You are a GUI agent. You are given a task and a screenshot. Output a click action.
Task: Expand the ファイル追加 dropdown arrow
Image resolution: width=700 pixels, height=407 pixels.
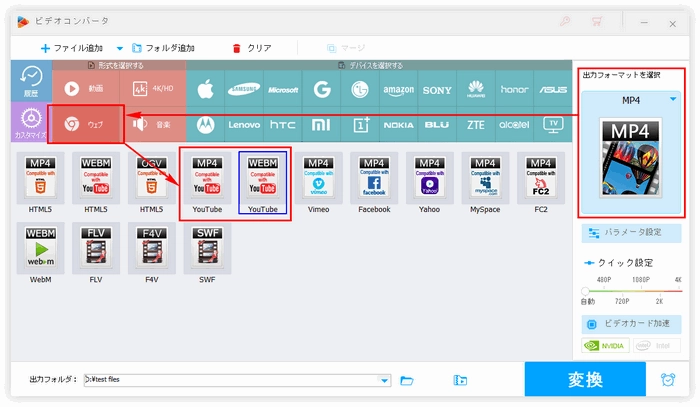pos(120,48)
